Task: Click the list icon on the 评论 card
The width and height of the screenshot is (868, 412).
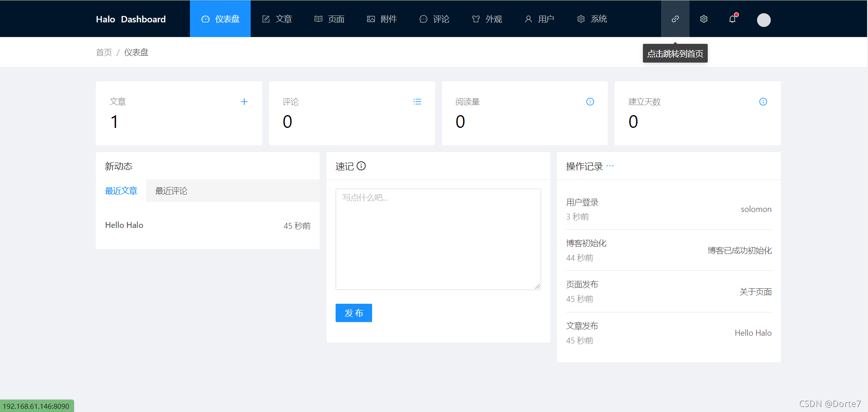Action: point(417,101)
